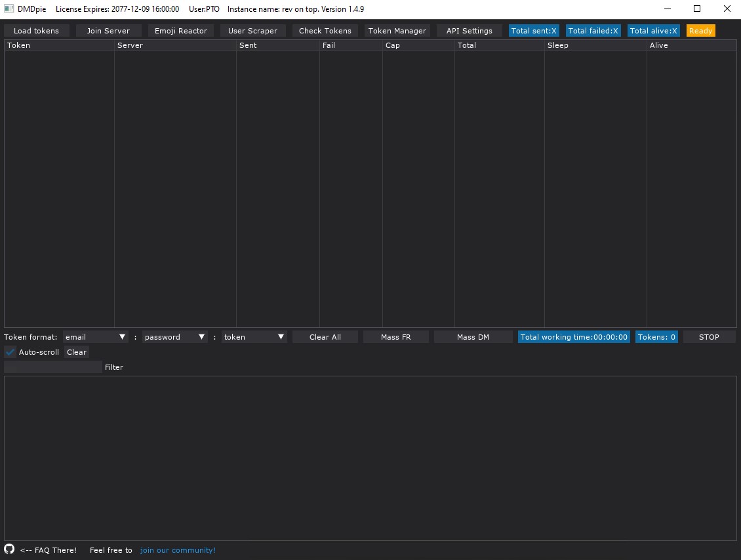Sort by the Sleep column header
This screenshot has width=741, height=560.
click(595, 45)
